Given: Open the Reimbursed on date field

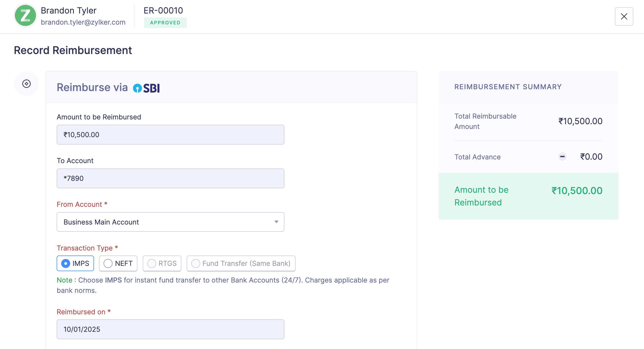Looking at the screenshot, I should coord(170,329).
